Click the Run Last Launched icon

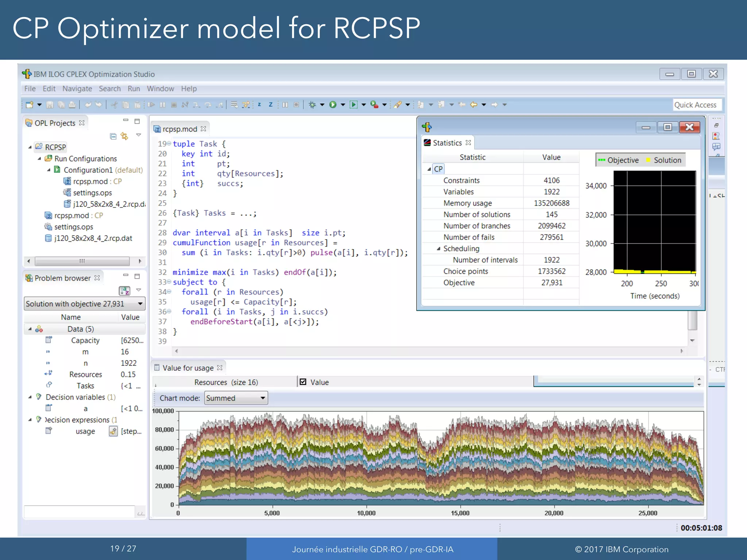coord(353,105)
